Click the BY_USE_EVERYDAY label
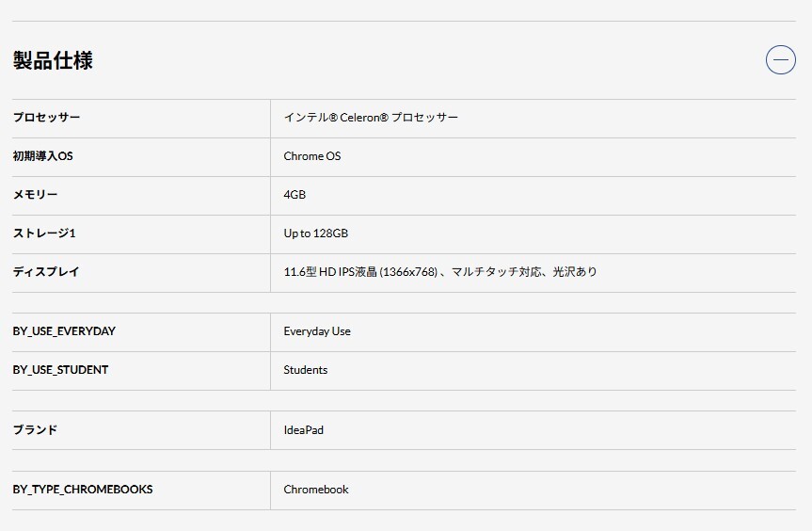Viewport: 812px width, 531px height. [x=64, y=331]
